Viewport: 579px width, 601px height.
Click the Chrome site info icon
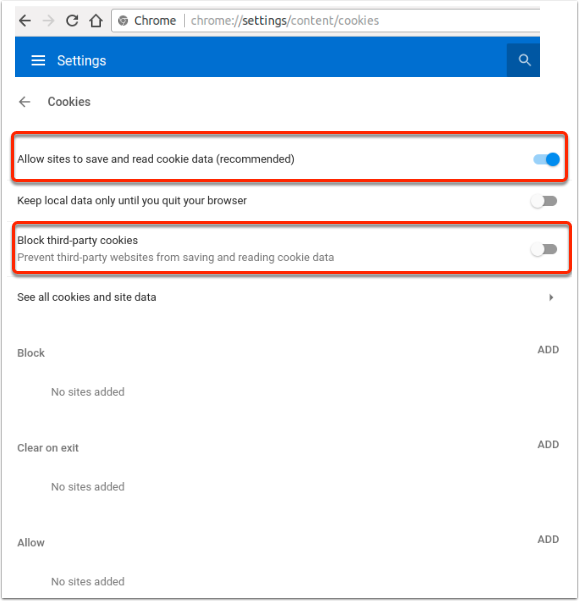click(123, 21)
